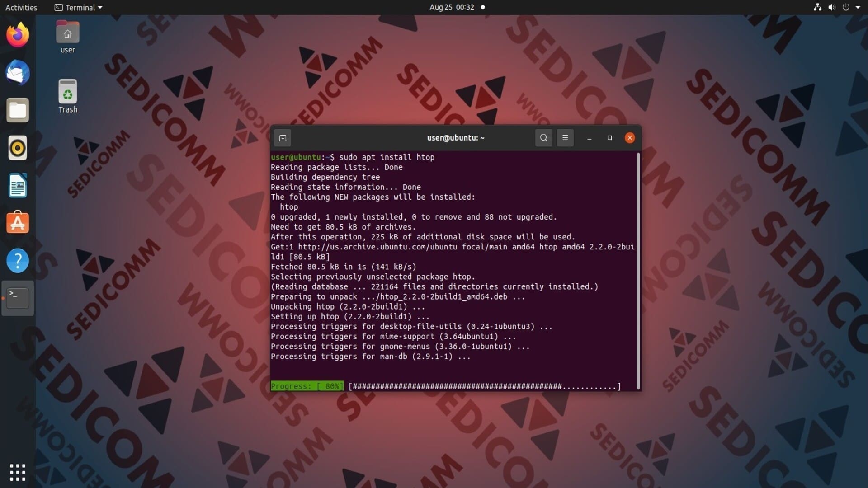This screenshot has width=868, height=488.
Task: Click 'Building dependency tree' line
Action: (325, 177)
